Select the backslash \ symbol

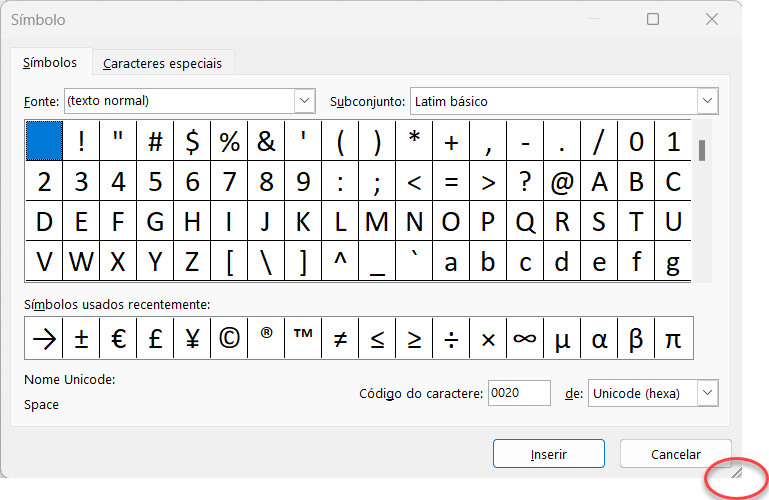coord(266,261)
